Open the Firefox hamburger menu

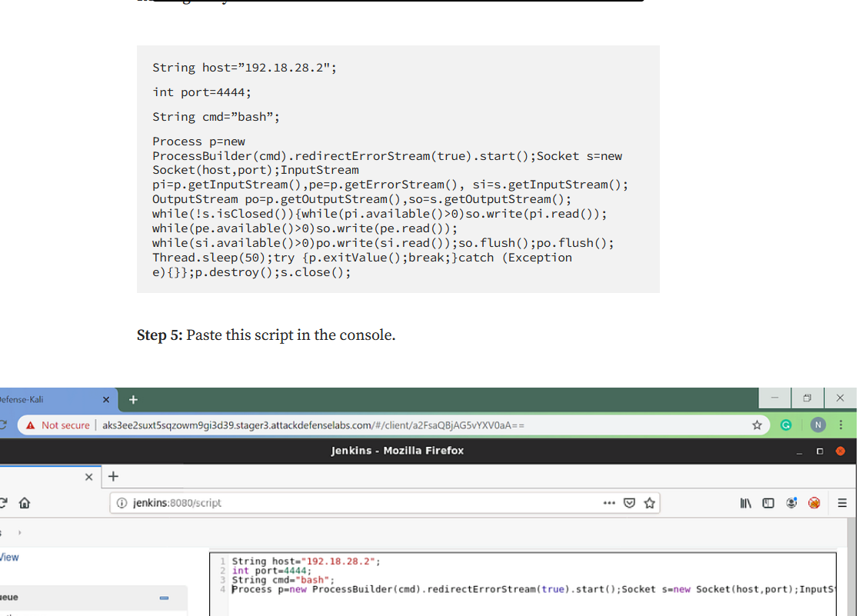(842, 502)
